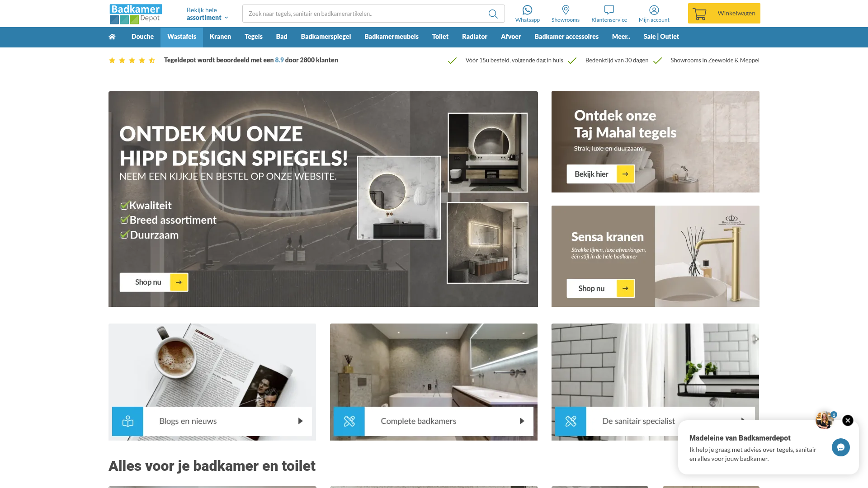Open the home icon in navigation bar
This screenshot has height=488, width=868.
click(x=112, y=37)
